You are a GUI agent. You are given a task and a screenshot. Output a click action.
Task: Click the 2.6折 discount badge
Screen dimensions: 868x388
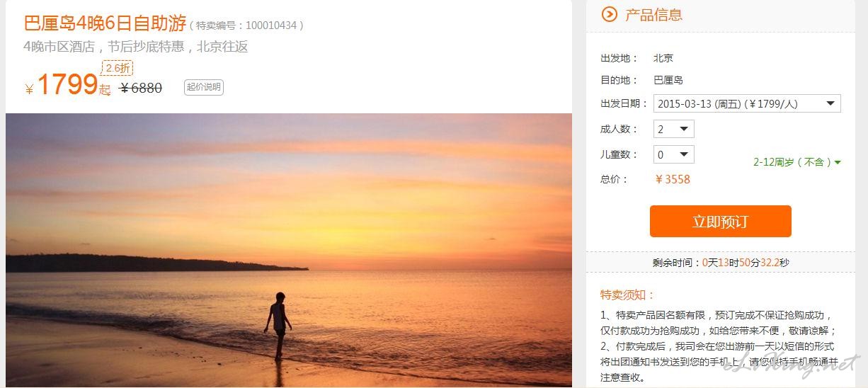click(118, 69)
